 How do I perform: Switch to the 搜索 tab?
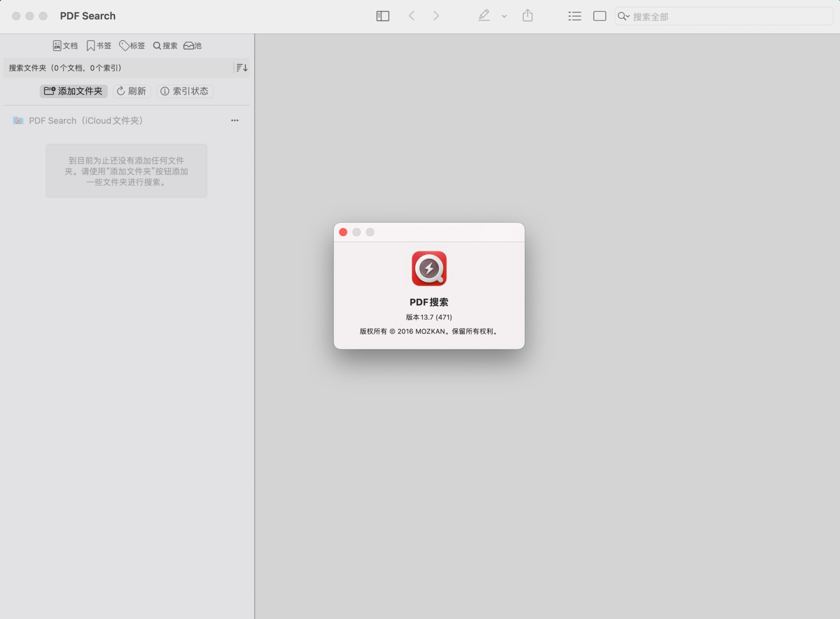pyautogui.click(x=165, y=46)
